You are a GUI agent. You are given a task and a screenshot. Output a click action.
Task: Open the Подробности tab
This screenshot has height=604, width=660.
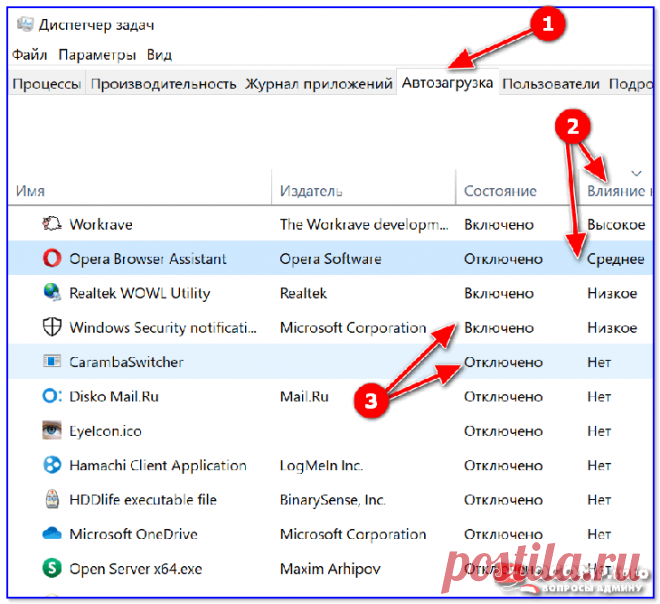point(630,84)
